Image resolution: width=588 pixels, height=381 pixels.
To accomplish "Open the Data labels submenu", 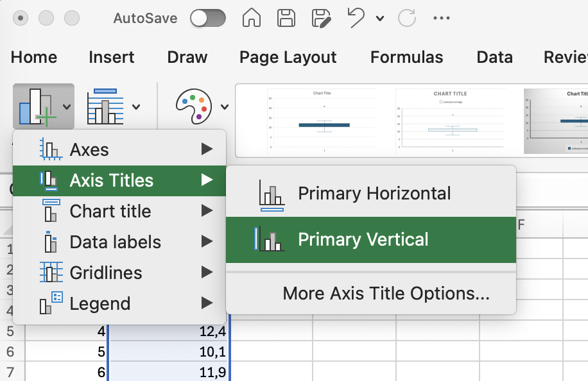I will [x=119, y=242].
